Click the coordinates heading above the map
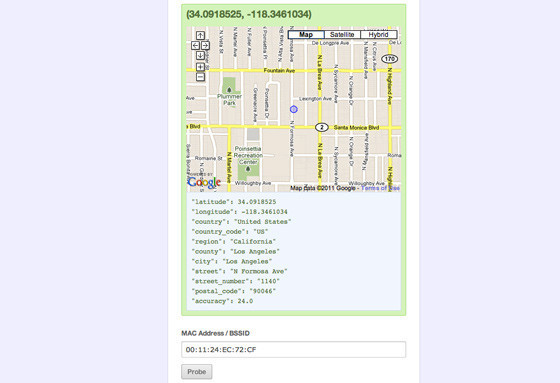 [249, 14]
